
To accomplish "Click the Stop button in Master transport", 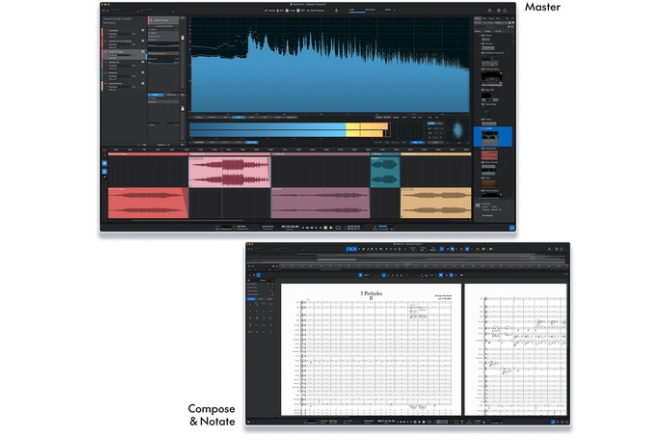I will 325,227.
